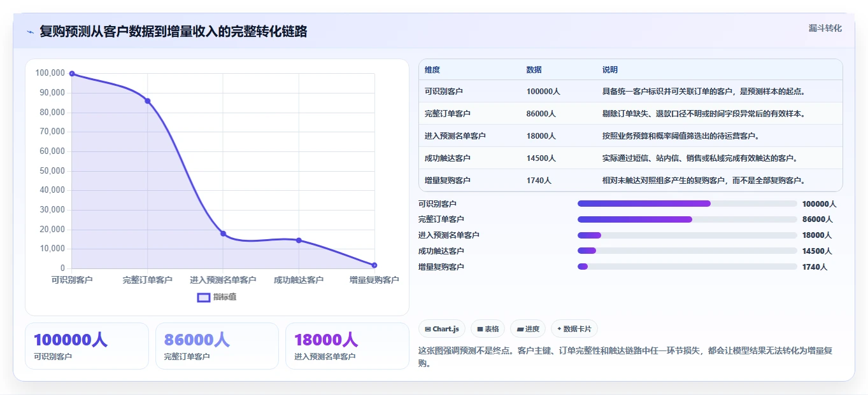Click the 维度 column header
This screenshot has width=868, height=395.
point(432,70)
